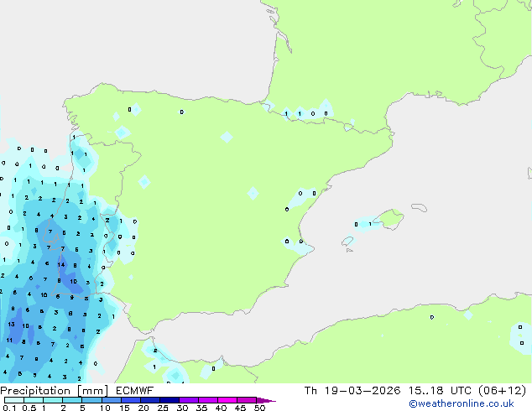532x411 pixels.
Task: Click the legend label 25
Action: [x=163, y=408]
